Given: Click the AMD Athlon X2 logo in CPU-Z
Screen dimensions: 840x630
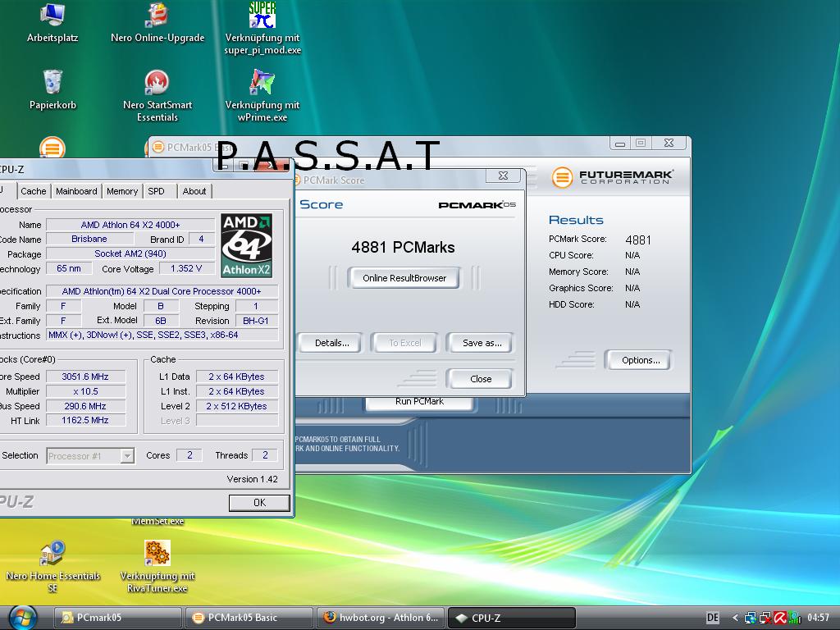Looking at the screenshot, I should (246, 246).
